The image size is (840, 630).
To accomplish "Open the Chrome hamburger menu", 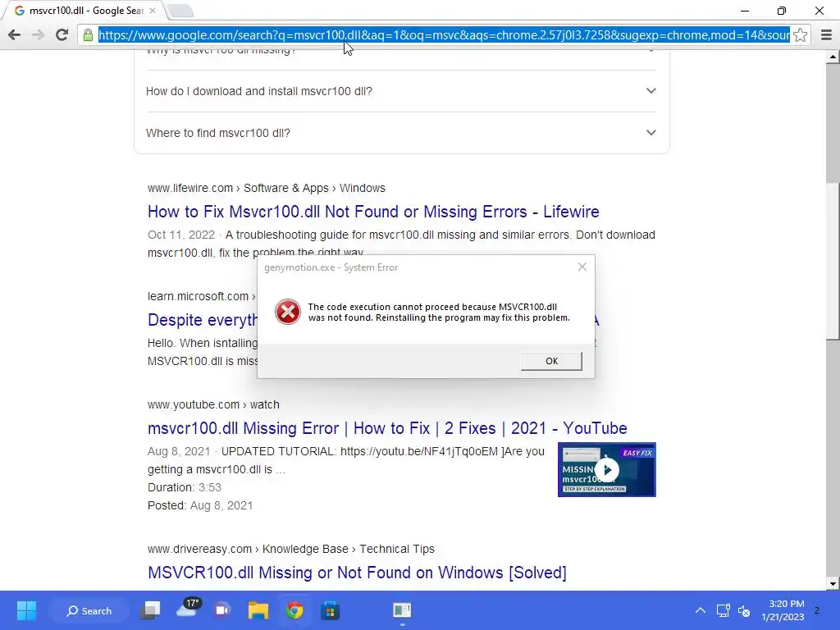I will tap(826, 34).
